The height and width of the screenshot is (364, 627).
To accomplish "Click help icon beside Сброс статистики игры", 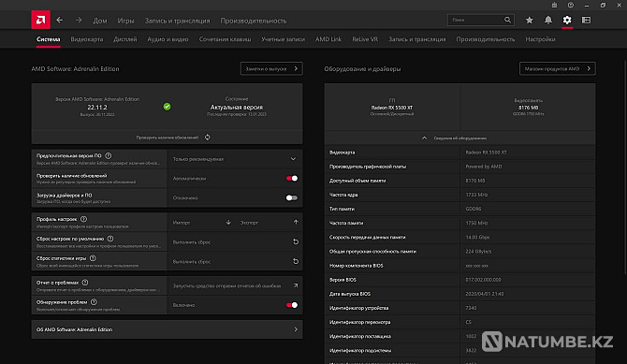I will 93,258.
